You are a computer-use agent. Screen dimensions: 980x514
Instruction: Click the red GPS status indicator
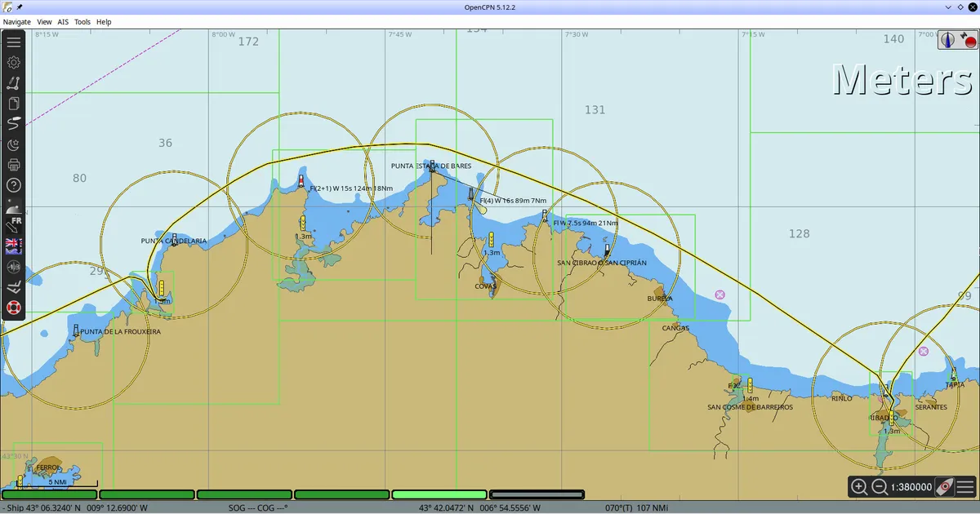click(968, 39)
